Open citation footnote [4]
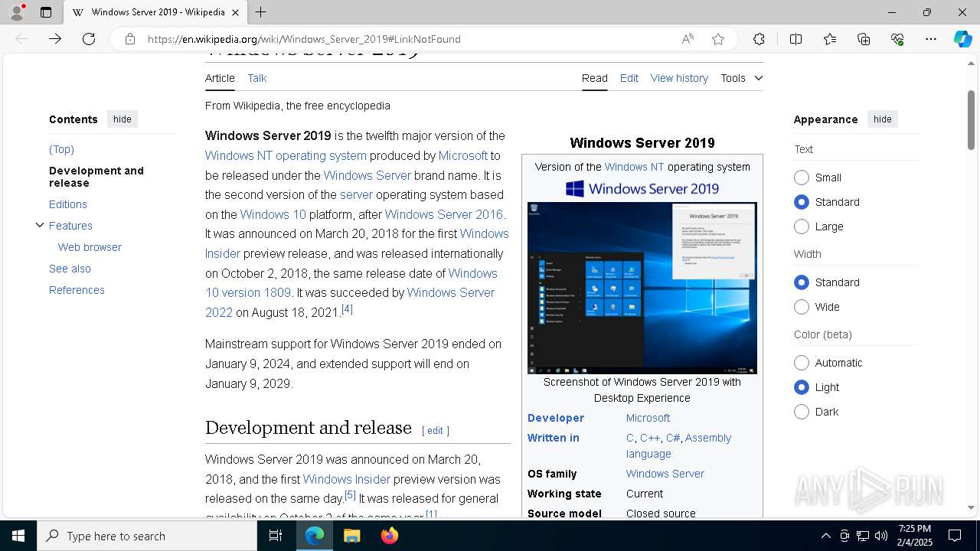Screen dimensions: 980x551 point(347,308)
